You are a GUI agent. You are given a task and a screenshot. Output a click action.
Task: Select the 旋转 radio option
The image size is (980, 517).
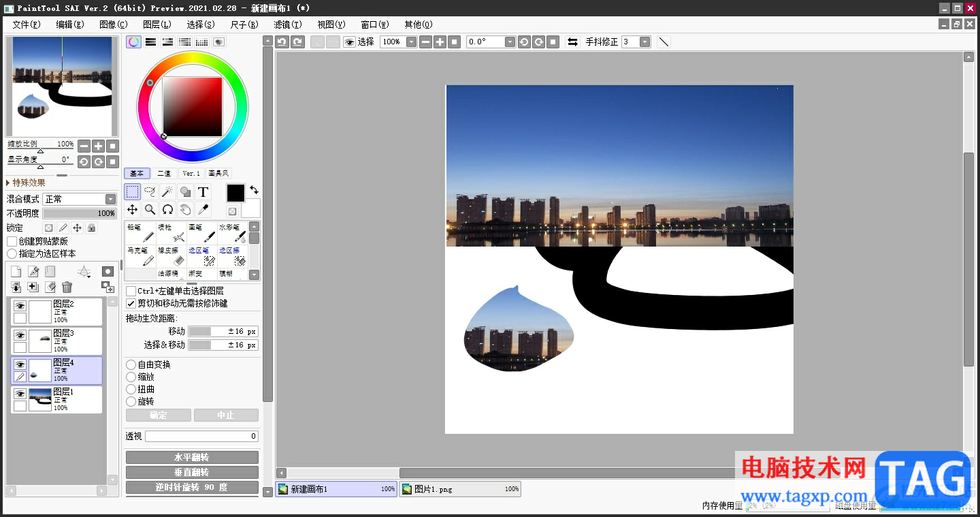131,401
